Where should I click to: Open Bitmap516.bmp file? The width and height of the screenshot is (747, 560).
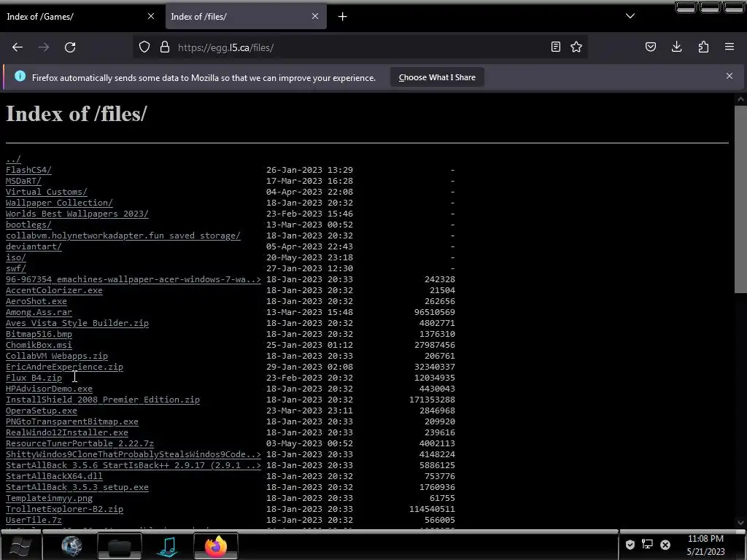coord(39,334)
